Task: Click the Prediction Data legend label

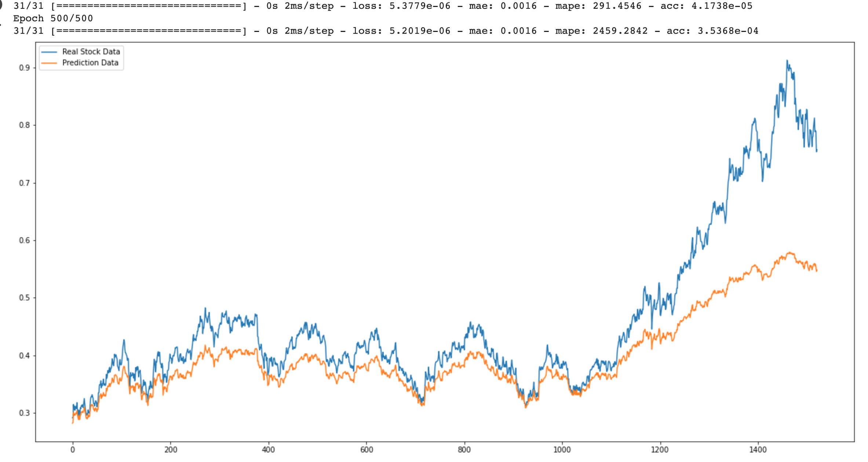Action: point(90,63)
